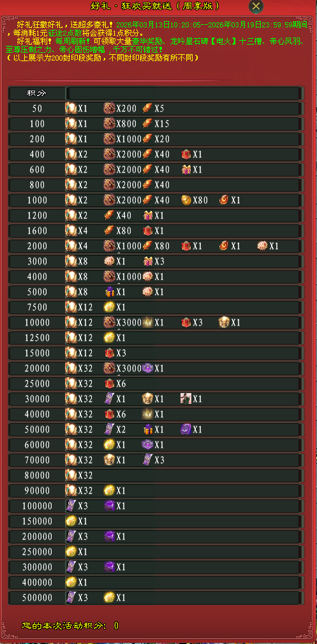Viewport: 317px width, 644px height.
Task: Click the golden chest icon in the 70000 row
Action: click(x=109, y=460)
